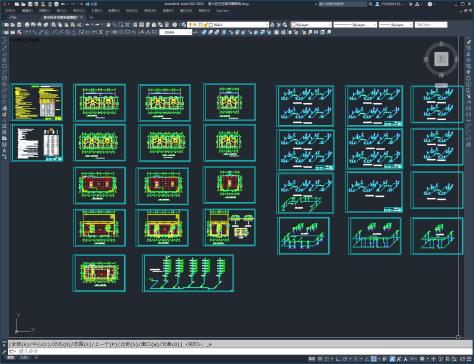Image resolution: width=474 pixels, height=364 pixels.
Task: Click the Clean Screen icon in the status bar
Action: [462, 359]
